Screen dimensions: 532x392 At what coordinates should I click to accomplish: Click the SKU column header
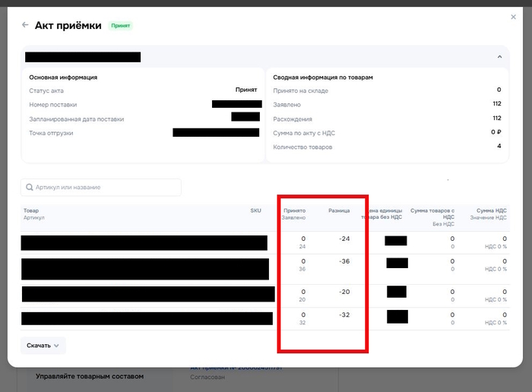point(255,210)
